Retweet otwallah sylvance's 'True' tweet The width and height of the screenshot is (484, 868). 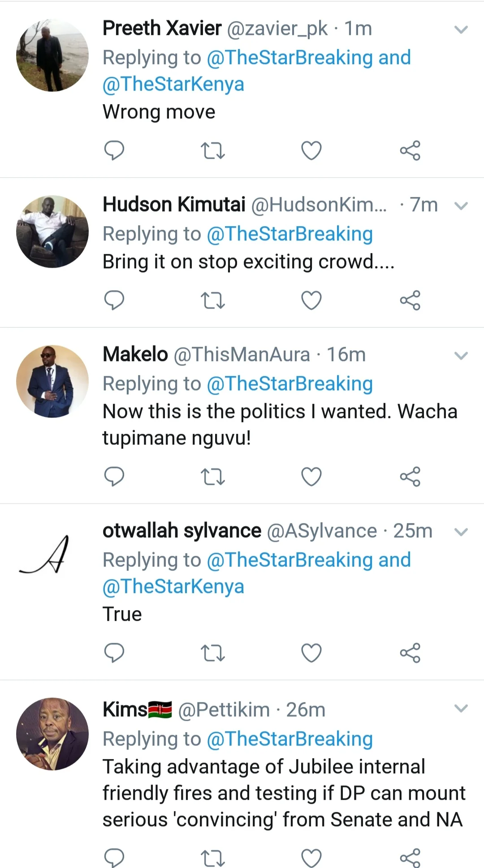(212, 653)
